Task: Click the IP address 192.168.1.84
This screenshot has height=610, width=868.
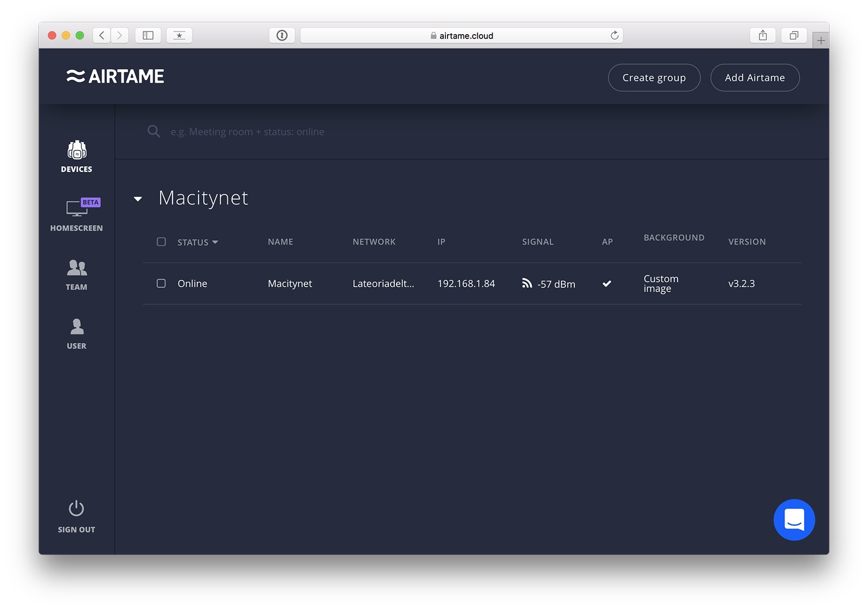Action: click(467, 284)
